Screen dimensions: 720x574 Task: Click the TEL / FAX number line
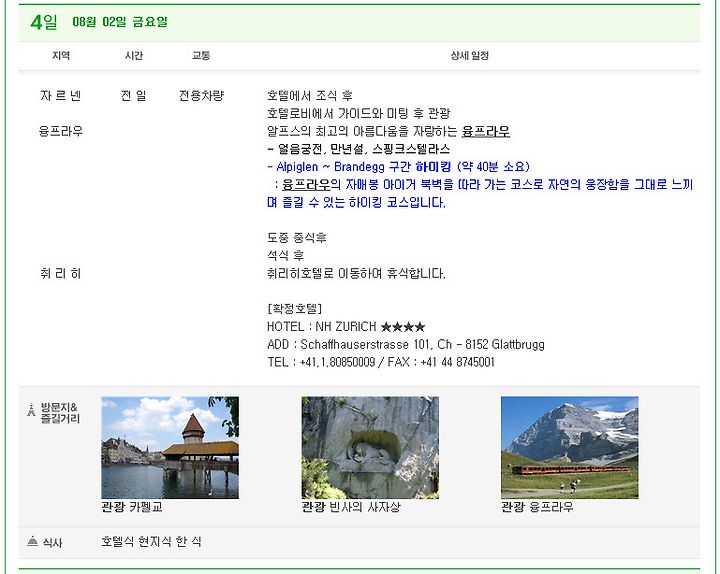pyautogui.click(x=381, y=362)
